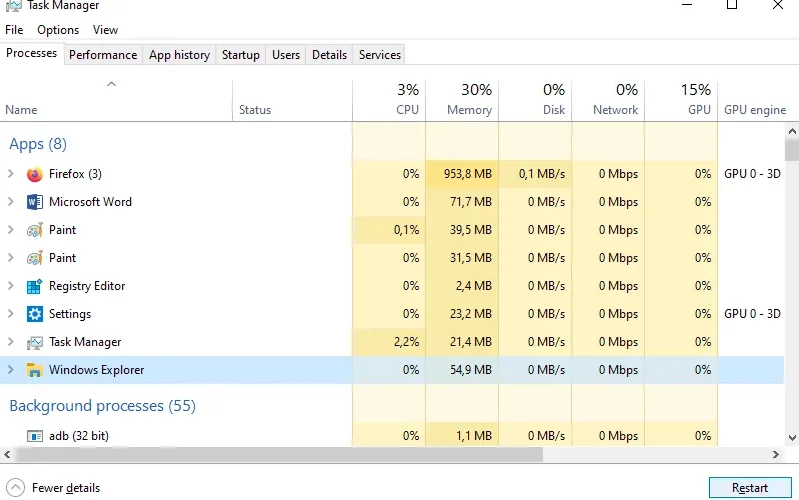The image size is (799, 500).
Task: Click Settings GPU 0 - 3D cell
Action: tap(752, 314)
